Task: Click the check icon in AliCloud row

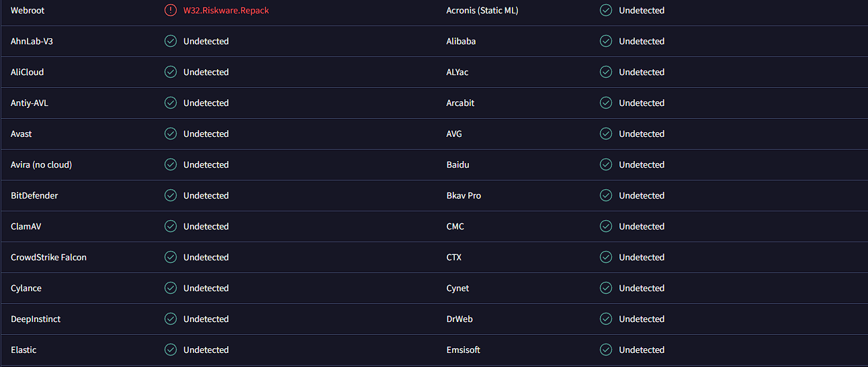Action: 171,72
